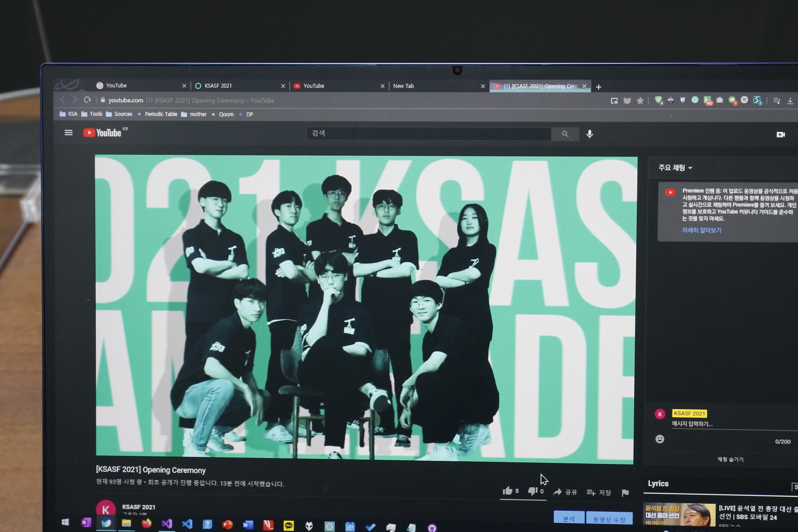The width and height of the screenshot is (798, 532).
Task: Click the KSASF 2021 channel name
Action: click(139, 507)
